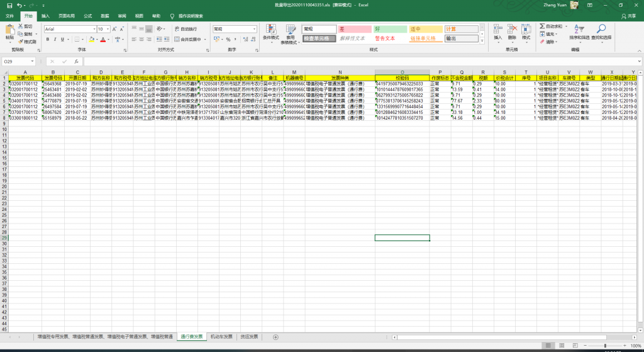The image size is (644, 352).
Task: Switch to Formulas (公式) tab
Action: [88, 16]
